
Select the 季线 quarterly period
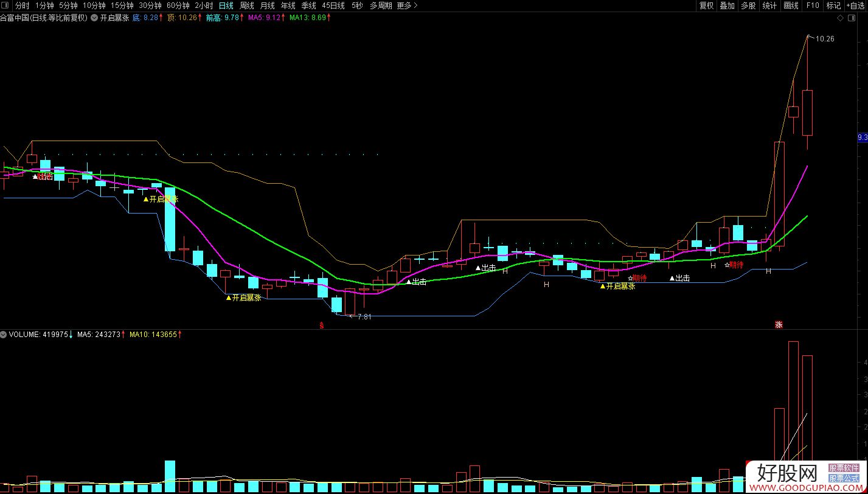pyautogui.click(x=308, y=5)
